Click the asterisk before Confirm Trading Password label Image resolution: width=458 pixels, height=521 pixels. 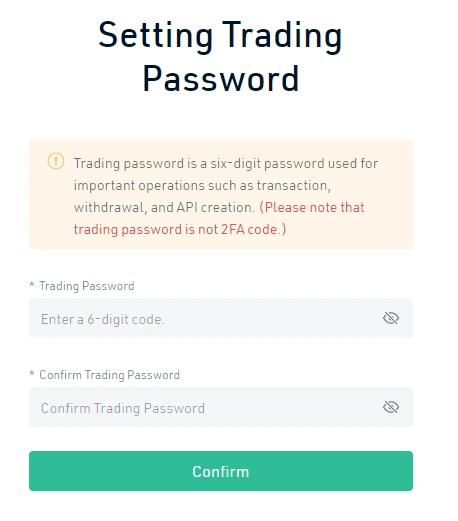click(32, 373)
